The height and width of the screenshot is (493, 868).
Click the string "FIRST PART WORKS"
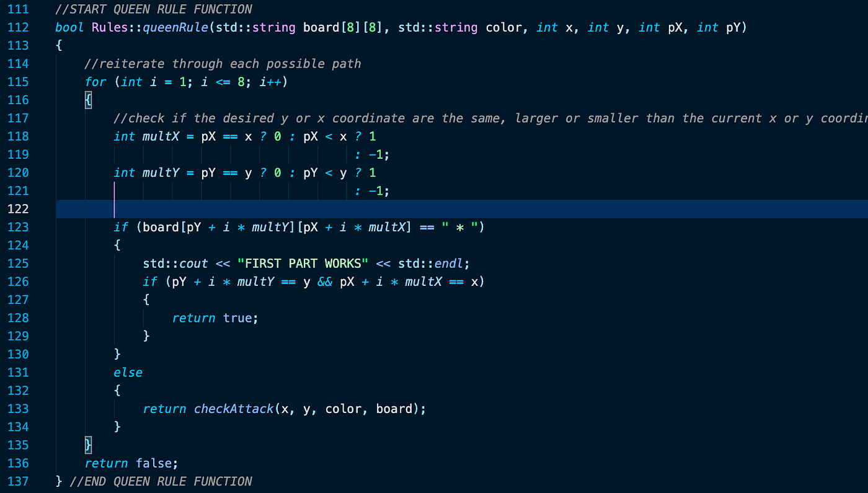click(303, 263)
